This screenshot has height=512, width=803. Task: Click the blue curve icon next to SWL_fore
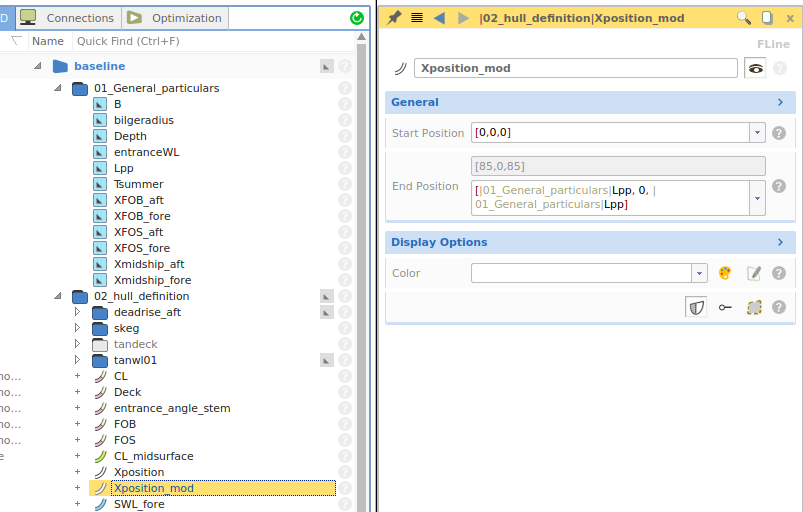point(101,504)
